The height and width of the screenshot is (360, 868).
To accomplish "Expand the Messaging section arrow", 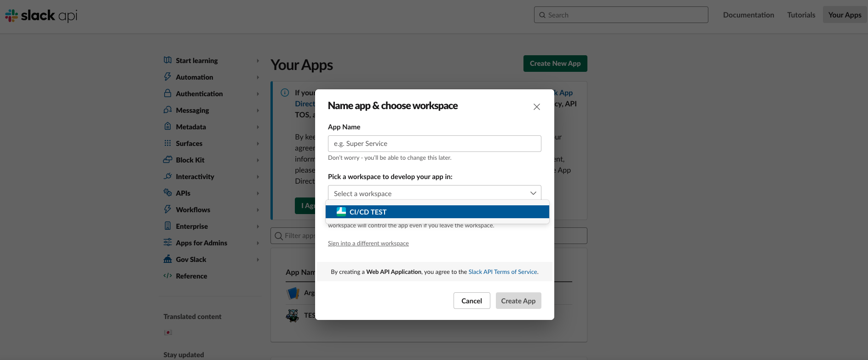I will pos(258,110).
